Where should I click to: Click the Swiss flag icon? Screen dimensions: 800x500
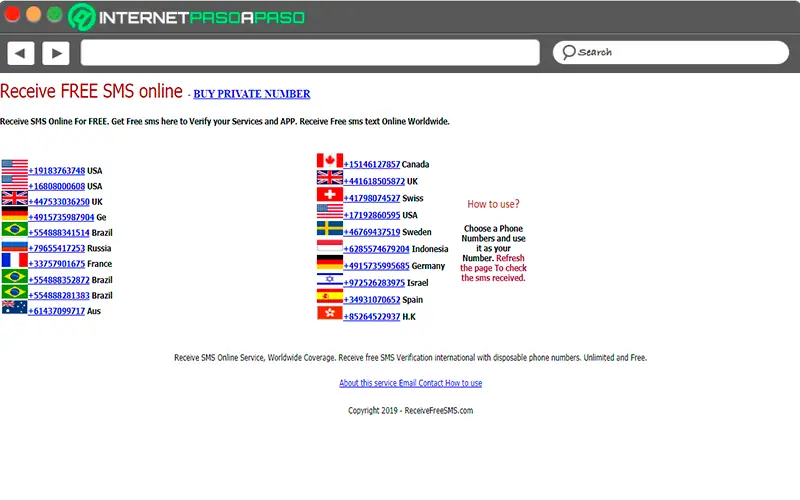pyautogui.click(x=330, y=194)
